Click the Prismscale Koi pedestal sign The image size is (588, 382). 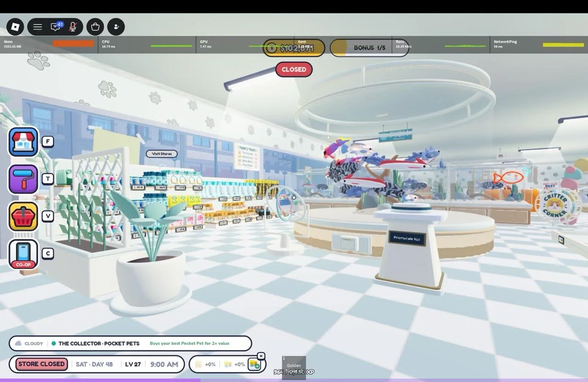pos(407,238)
